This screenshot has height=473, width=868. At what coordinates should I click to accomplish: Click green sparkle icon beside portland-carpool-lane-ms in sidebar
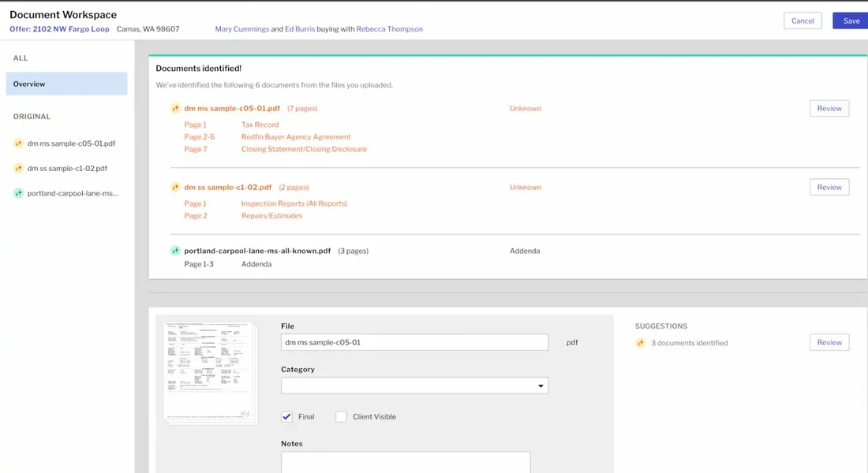pos(18,193)
